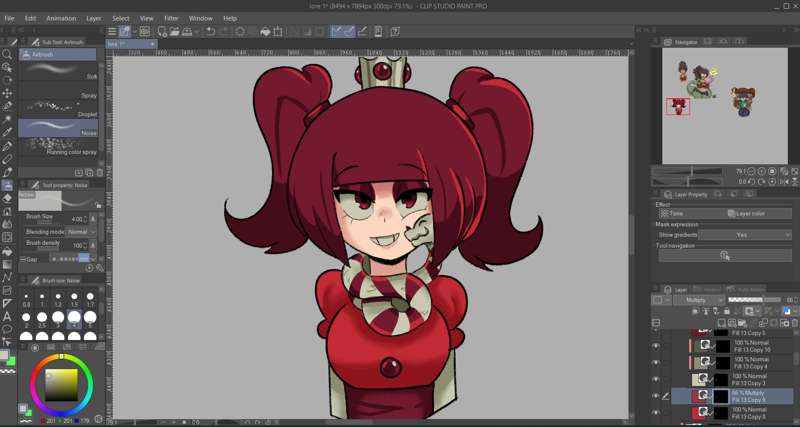The height and width of the screenshot is (427, 800).
Task: Open the Filter menu
Action: click(171, 18)
